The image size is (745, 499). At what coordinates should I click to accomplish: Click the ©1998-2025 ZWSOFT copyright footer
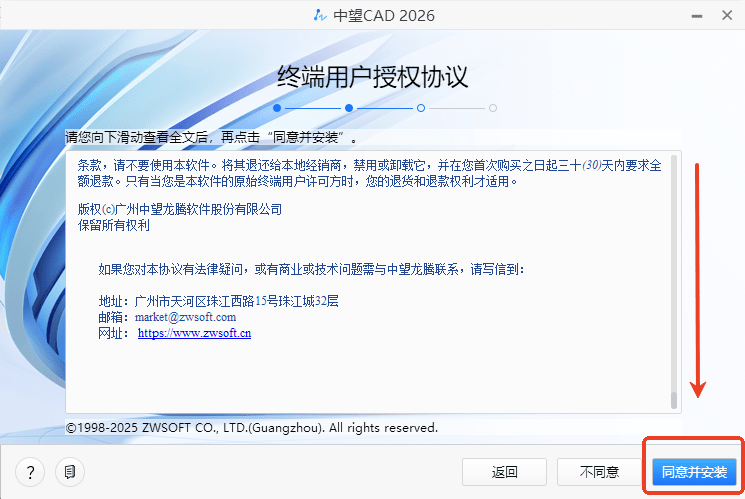coord(251,427)
